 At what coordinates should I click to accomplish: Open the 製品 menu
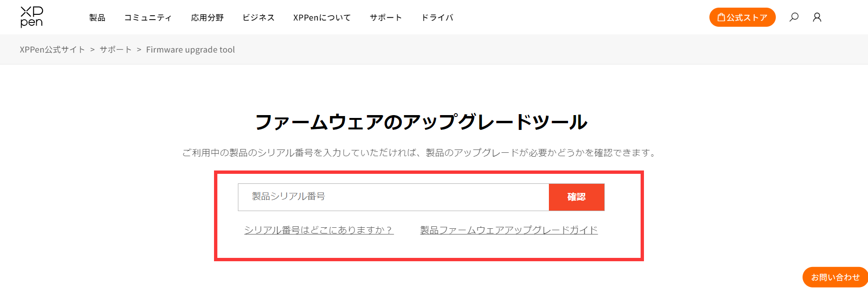point(97,18)
